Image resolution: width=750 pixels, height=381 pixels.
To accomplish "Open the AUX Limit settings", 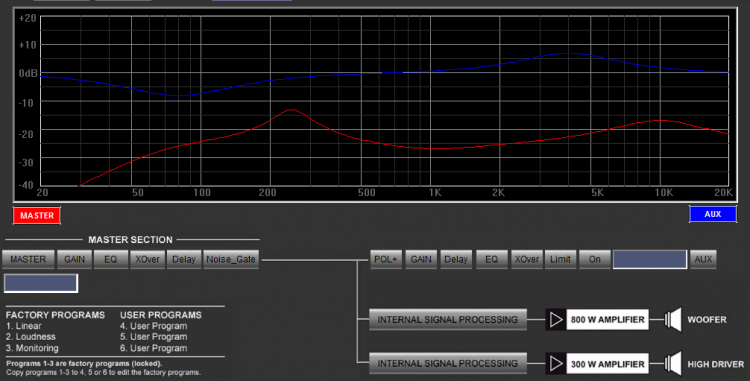I will tap(560, 259).
